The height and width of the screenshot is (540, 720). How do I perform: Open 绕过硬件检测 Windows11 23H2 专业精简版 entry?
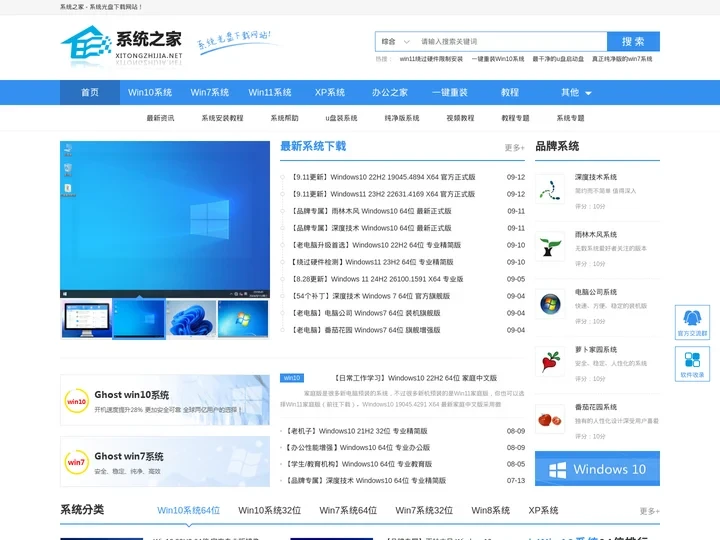coord(372,262)
